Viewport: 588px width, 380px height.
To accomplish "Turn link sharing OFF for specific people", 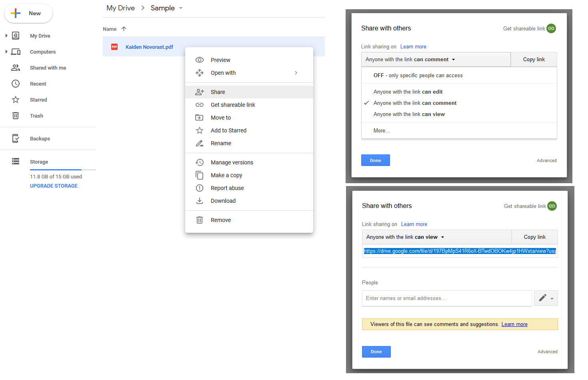I will click(x=418, y=76).
